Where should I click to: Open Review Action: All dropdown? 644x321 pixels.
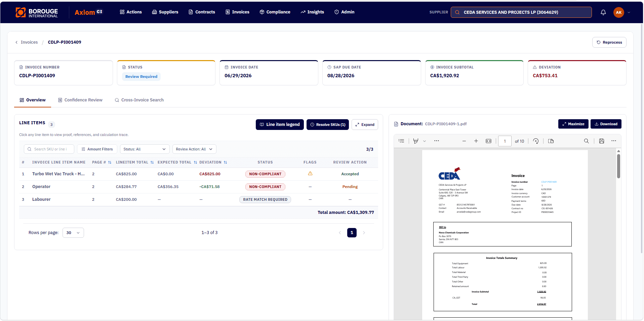click(194, 149)
